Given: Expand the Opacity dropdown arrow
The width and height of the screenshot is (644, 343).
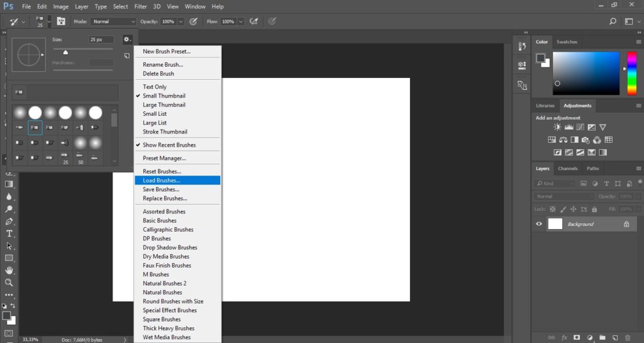Looking at the screenshot, I should click(x=181, y=21).
